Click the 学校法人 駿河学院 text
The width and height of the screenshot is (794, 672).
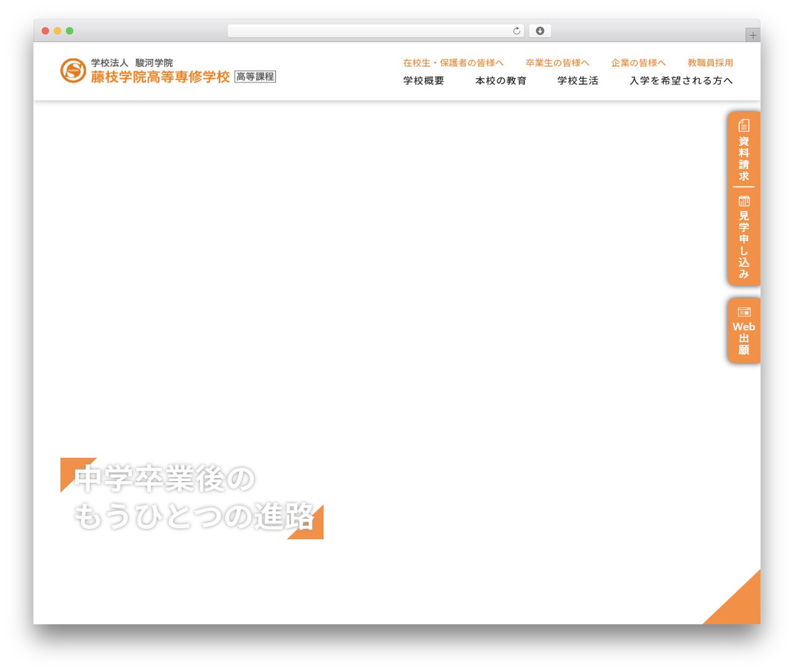coord(132,63)
